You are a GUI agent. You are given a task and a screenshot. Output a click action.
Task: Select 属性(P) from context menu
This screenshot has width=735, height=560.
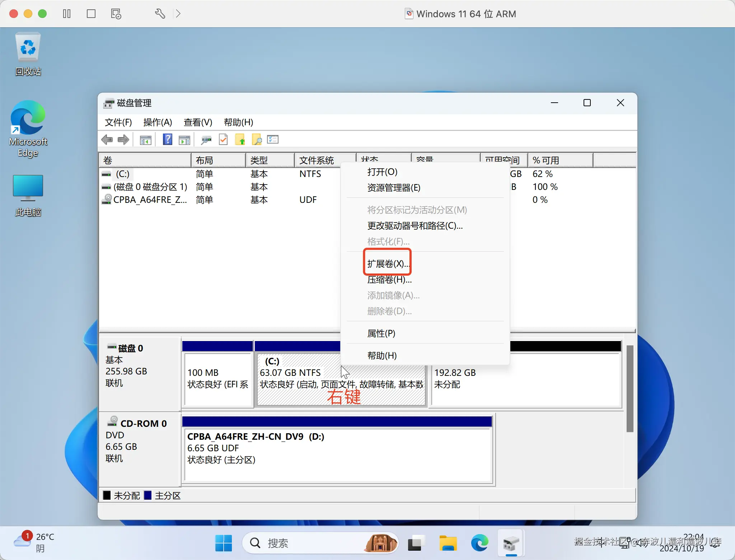[381, 333]
